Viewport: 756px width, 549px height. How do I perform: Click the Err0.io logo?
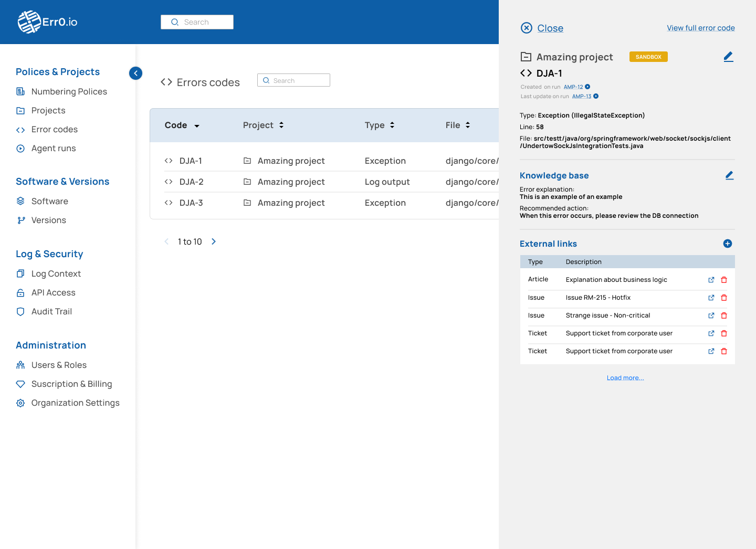click(x=47, y=22)
